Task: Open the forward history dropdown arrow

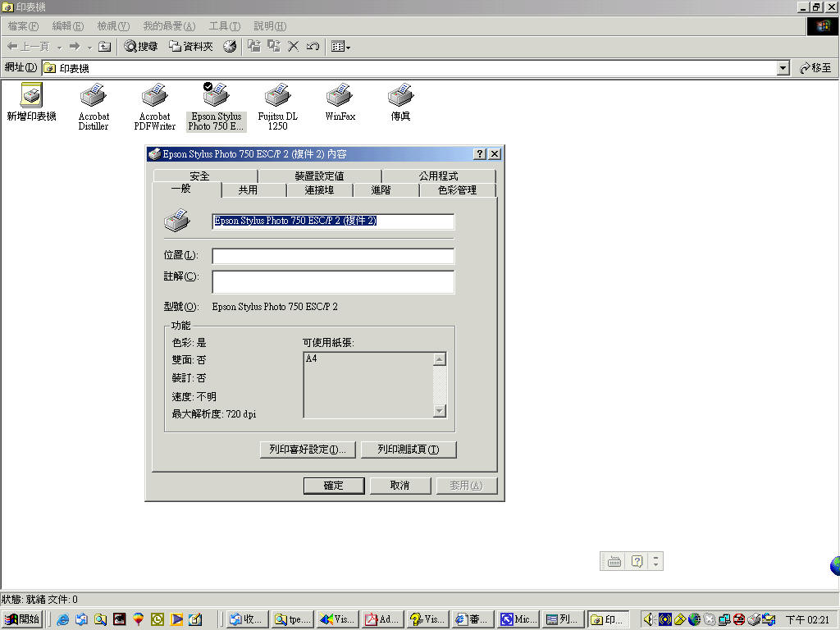Action: [x=89, y=47]
